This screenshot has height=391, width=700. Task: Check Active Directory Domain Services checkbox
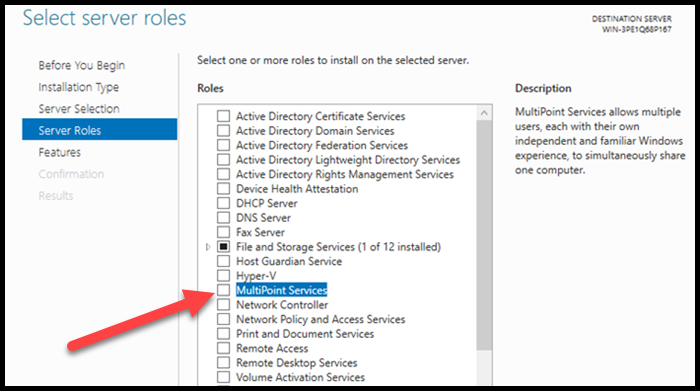click(223, 131)
